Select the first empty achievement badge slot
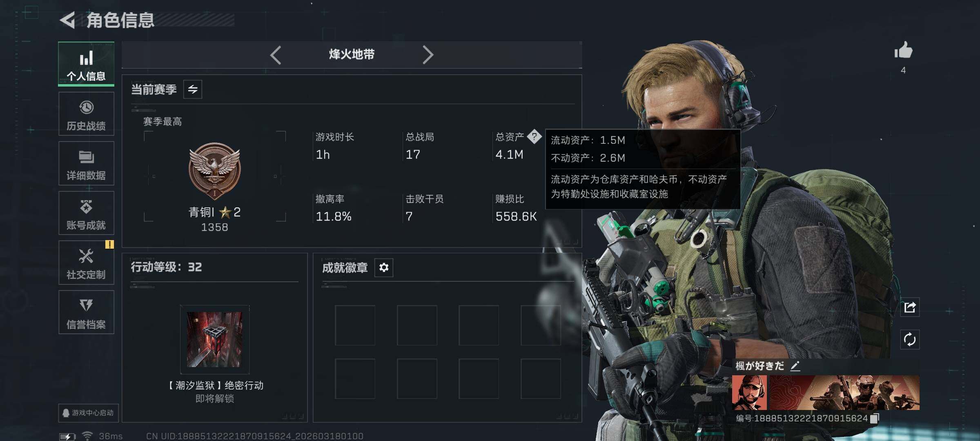The image size is (980, 441). tap(355, 325)
